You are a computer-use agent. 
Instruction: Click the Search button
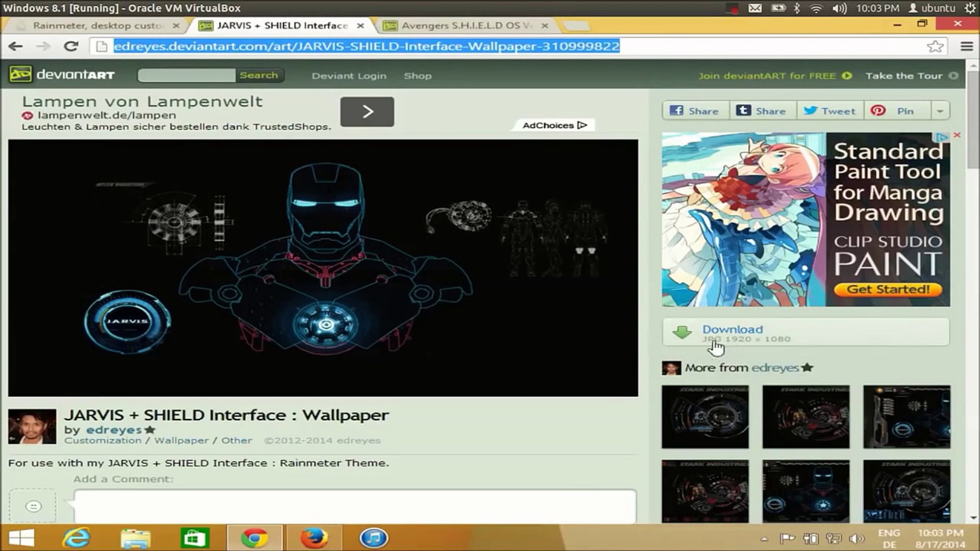tap(259, 75)
